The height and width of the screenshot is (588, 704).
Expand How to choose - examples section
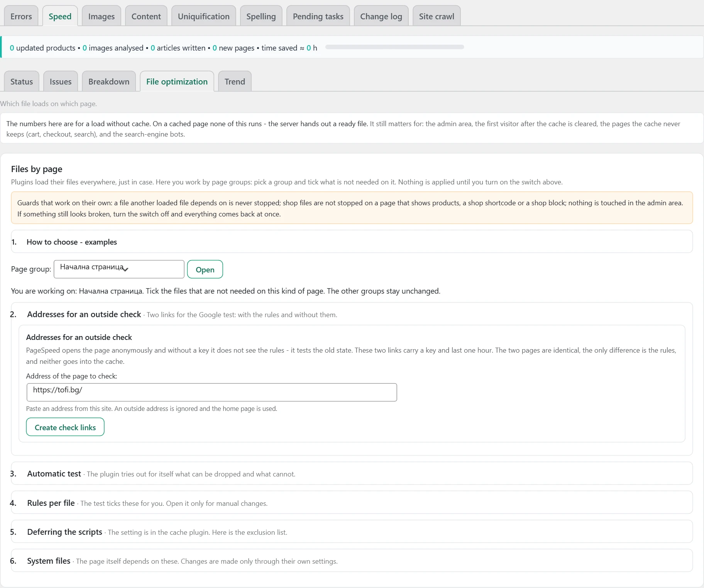point(352,242)
